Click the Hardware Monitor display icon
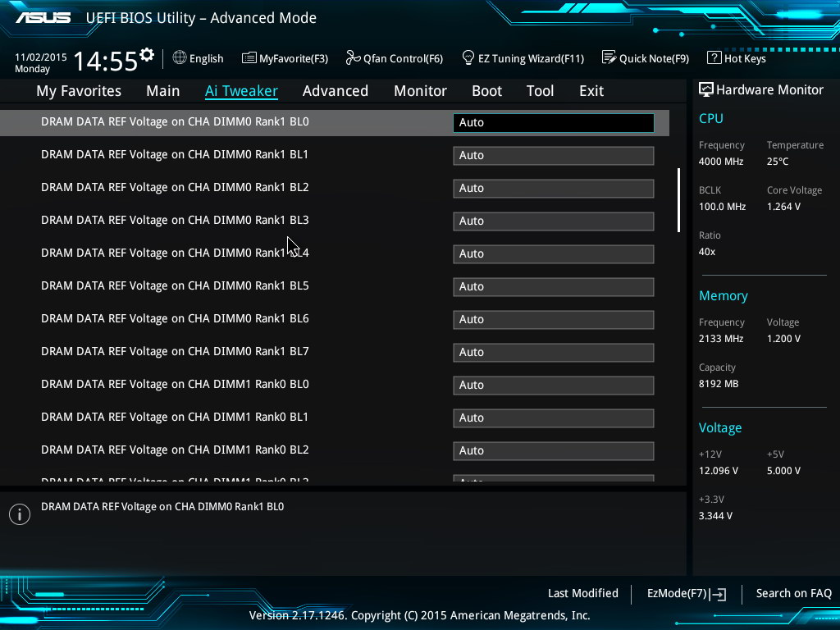The width and height of the screenshot is (840, 630). 705,90
